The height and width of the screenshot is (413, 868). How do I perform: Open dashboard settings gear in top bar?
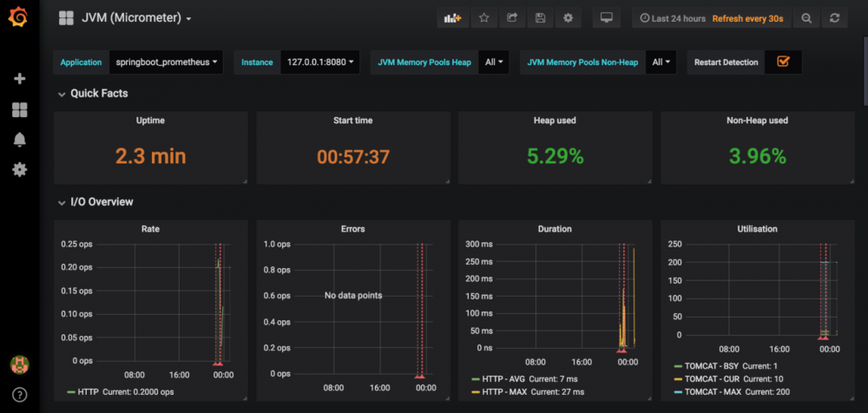coord(569,18)
